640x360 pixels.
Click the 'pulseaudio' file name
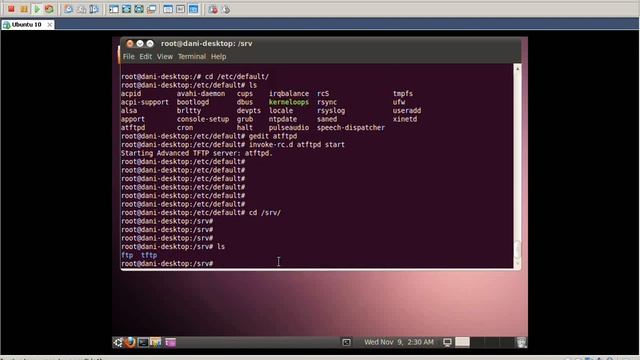[289, 128]
